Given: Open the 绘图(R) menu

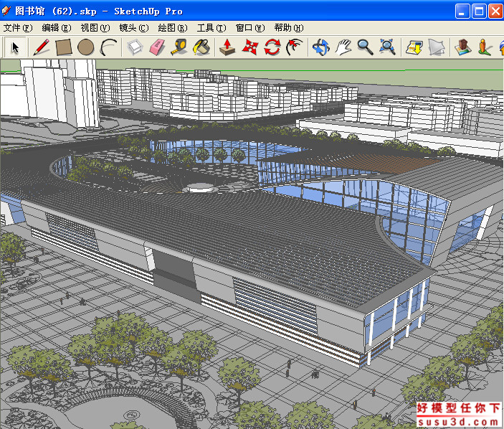Looking at the screenshot, I should point(173,28).
